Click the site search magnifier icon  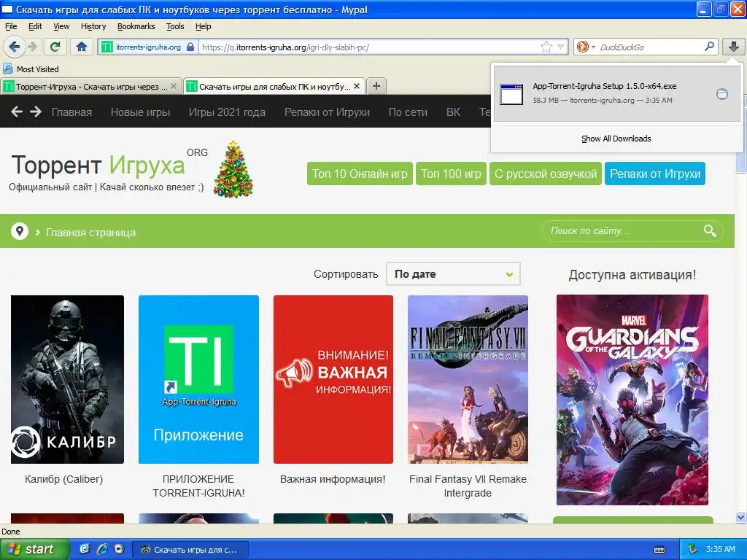(710, 231)
